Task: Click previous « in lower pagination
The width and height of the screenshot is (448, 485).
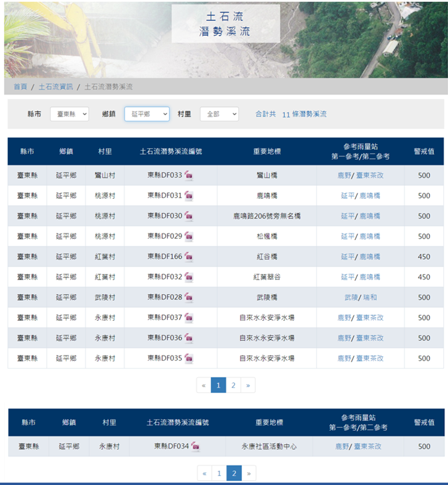Action: (204, 473)
